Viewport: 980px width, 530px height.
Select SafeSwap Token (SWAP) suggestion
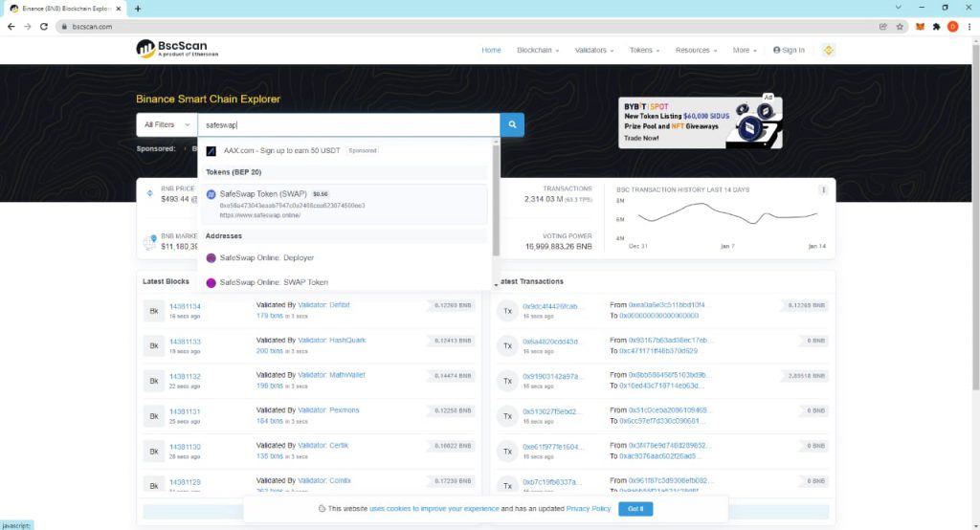[x=344, y=204]
